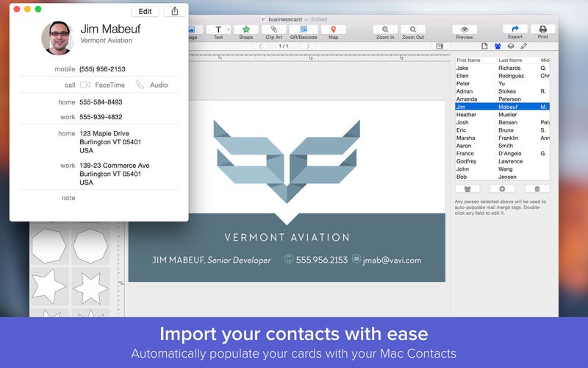Import contacts using the people button
Image resolution: width=588 pixels, height=368 pixels.
coord(467,189)
